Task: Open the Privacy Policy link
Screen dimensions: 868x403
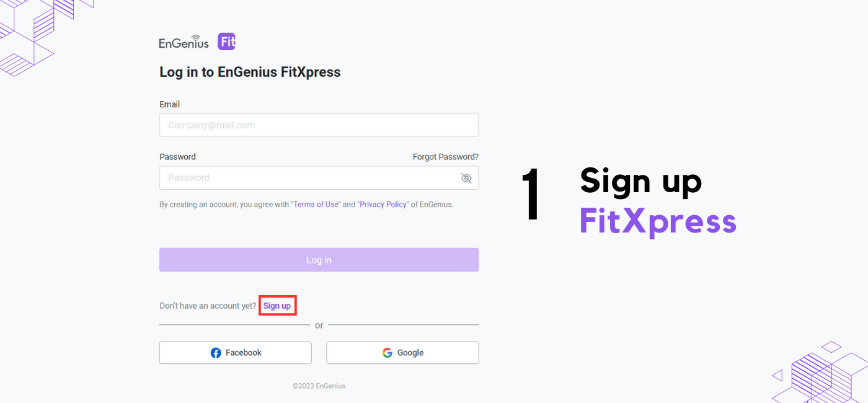Action: 383,205
